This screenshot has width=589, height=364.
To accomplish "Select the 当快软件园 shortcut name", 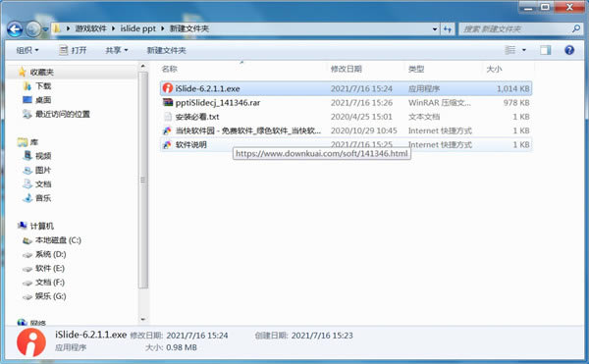I will tap(248, 130).
